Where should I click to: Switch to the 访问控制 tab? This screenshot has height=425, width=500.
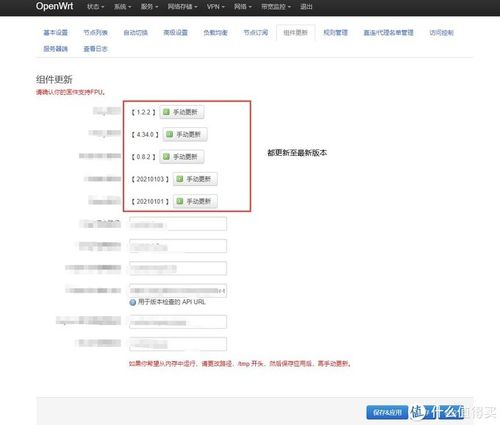pyautogui.click(x=442, y=33)
